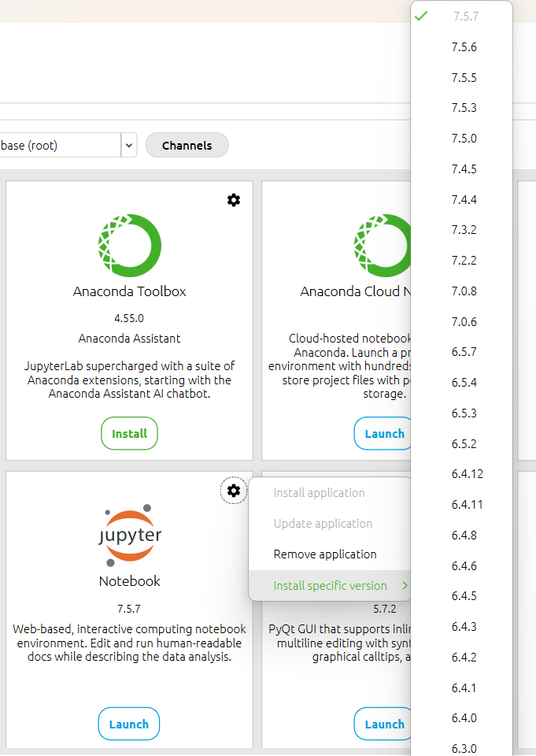Expand the Install specific version chevron arrow
The height and width of the screenshot is (756, 536).
pos(405,585)
